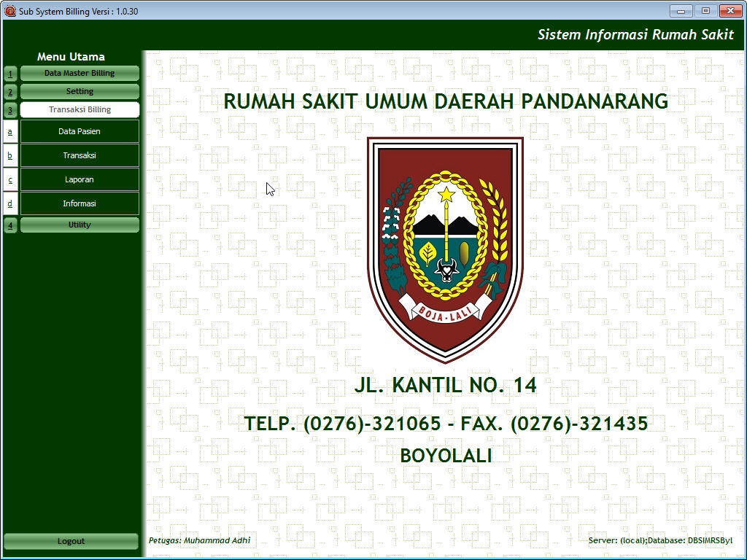The height and width of the screenshot is (560, 747).
Task: Open Data Master Billing menu
Action: (80, 74)
